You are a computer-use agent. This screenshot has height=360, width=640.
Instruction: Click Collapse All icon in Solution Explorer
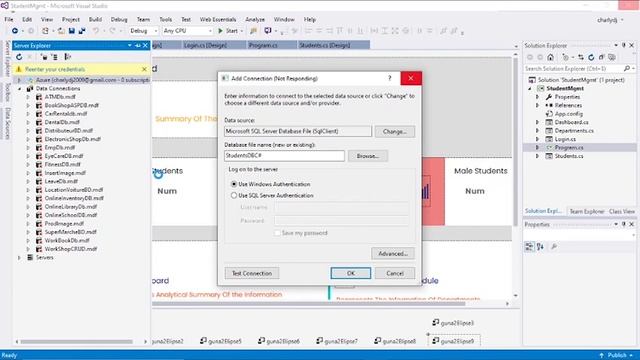[602, 57]
